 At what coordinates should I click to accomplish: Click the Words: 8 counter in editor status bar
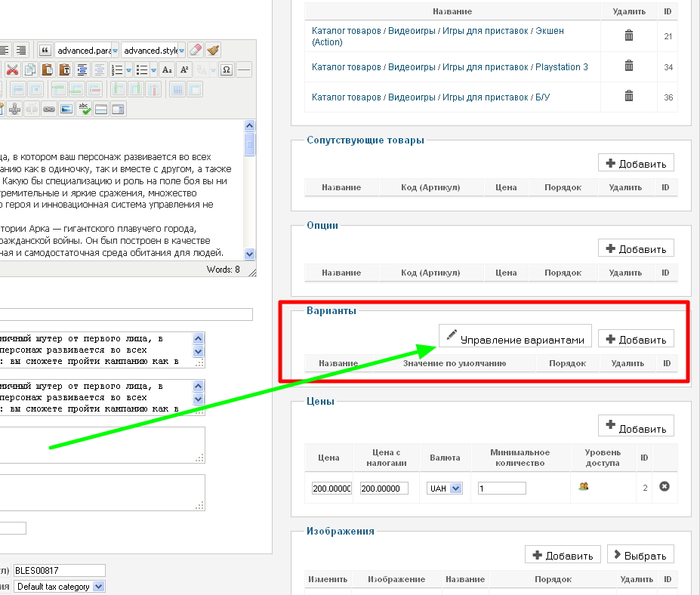click(223, 269)
